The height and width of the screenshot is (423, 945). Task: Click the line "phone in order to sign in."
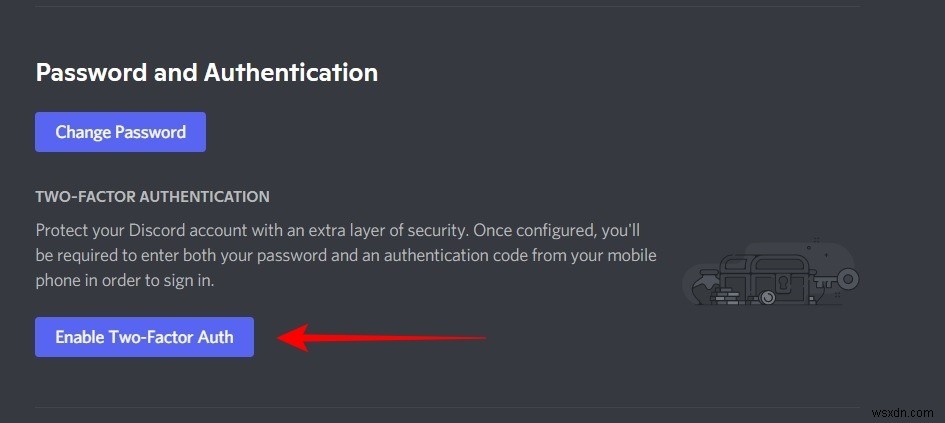tap(138, 282)
